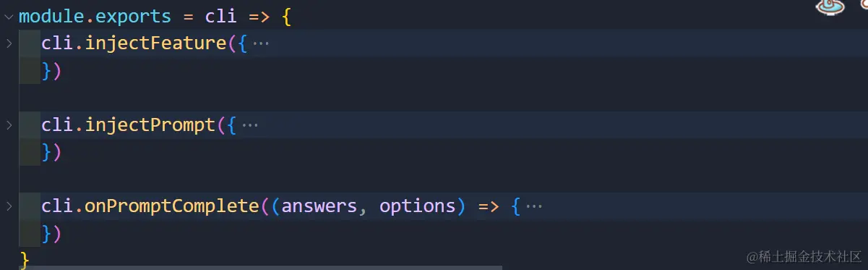Image resolution: width=868 pixels, height=270 pixels.
Task: Click the answers parameter
Action: tap(319, 206)
